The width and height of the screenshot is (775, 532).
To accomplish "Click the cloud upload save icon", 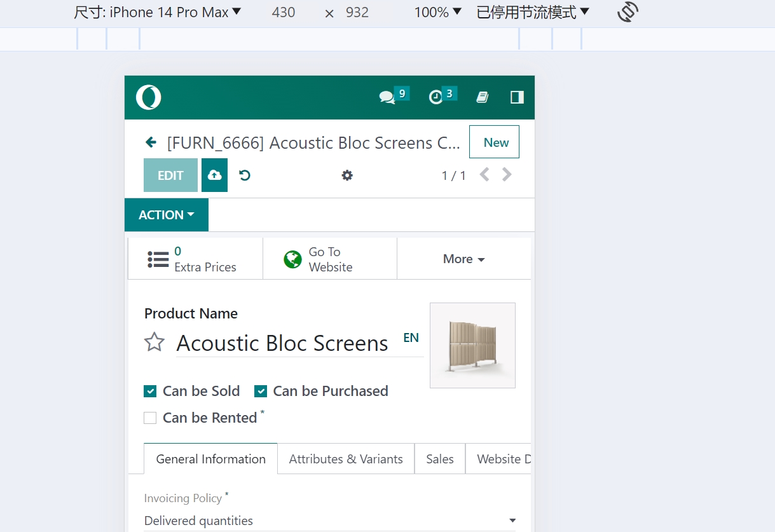I will (214, 175).
